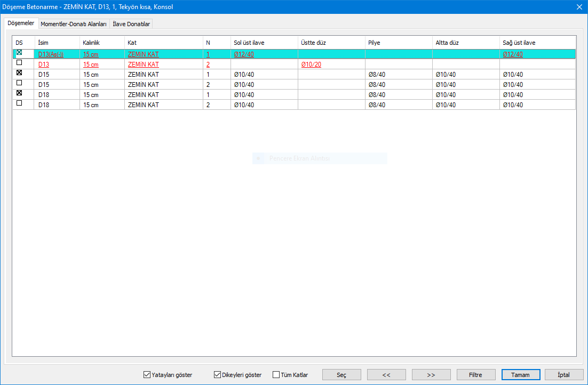This screenshot has height=385, width=588.
Task: Click the >> next button
Action: 431,375
